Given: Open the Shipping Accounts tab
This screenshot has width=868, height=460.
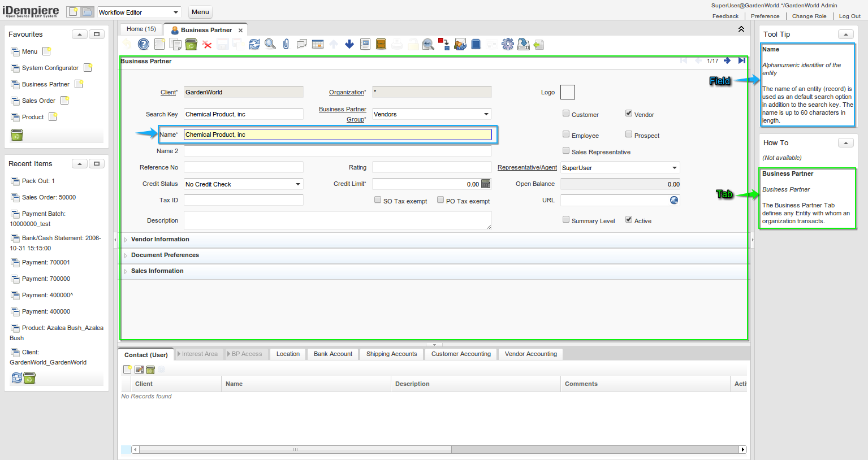Looking at the screenshot, I should 391,354.
